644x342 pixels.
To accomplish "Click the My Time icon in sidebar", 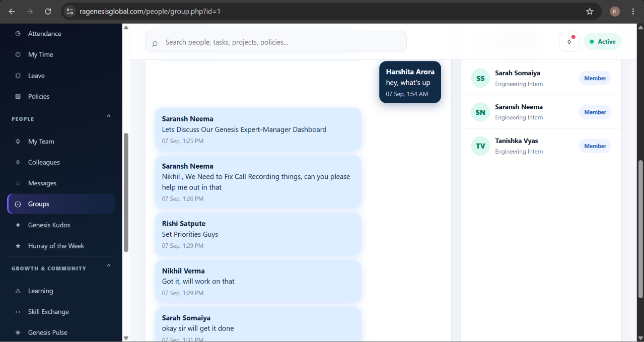I will click(18, 54).
